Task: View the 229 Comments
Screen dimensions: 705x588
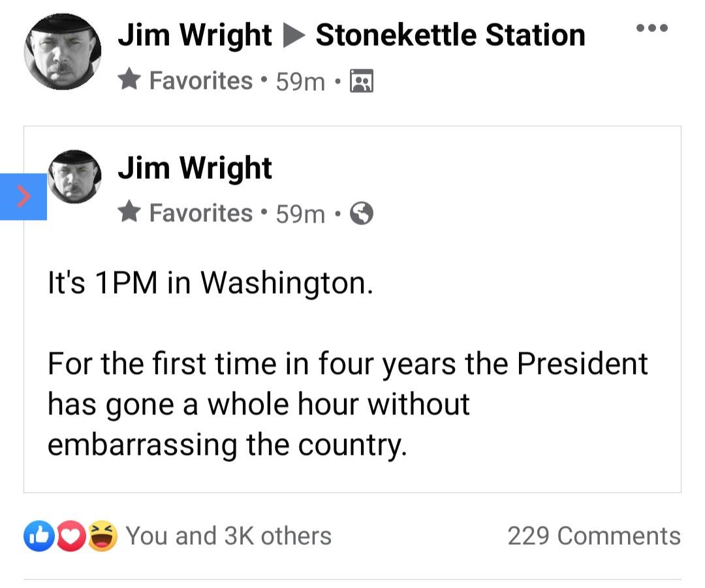Action: click(x=593, y=536)
